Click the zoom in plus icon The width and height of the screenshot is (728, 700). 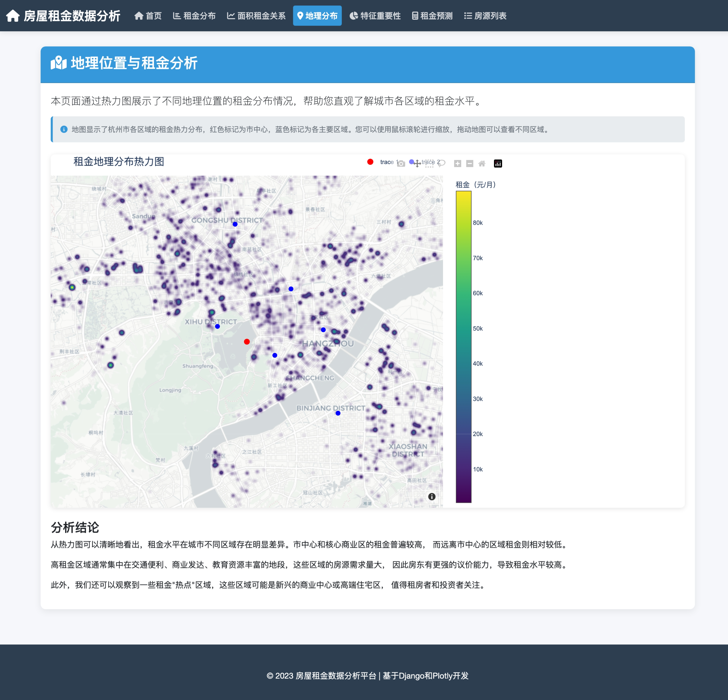pyautogui.click(x=458, y=163)
